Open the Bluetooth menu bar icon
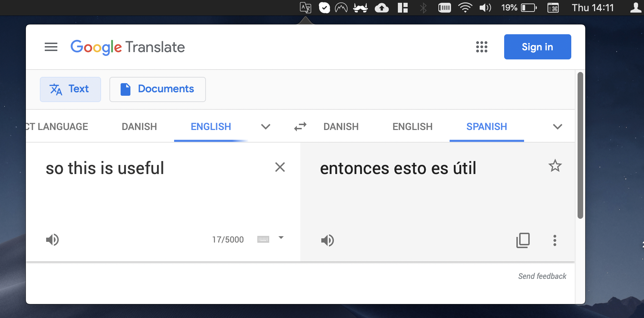The image size is (644, 318). click(423, 8)
